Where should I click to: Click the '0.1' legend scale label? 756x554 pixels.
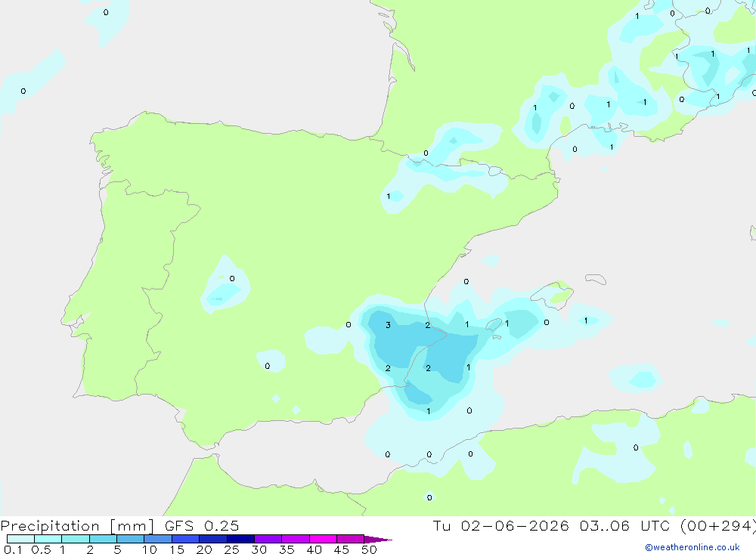pyautogui.click(x=13, y=549)
